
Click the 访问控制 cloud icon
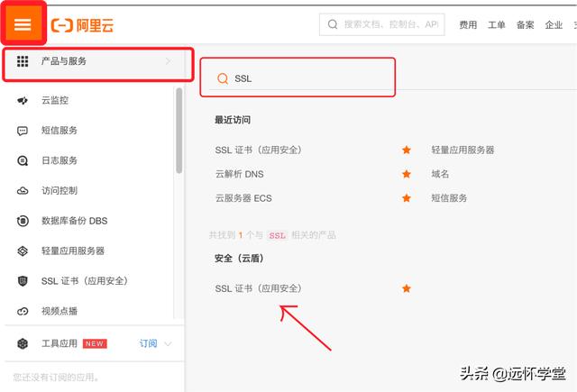(x=23, y=191)
